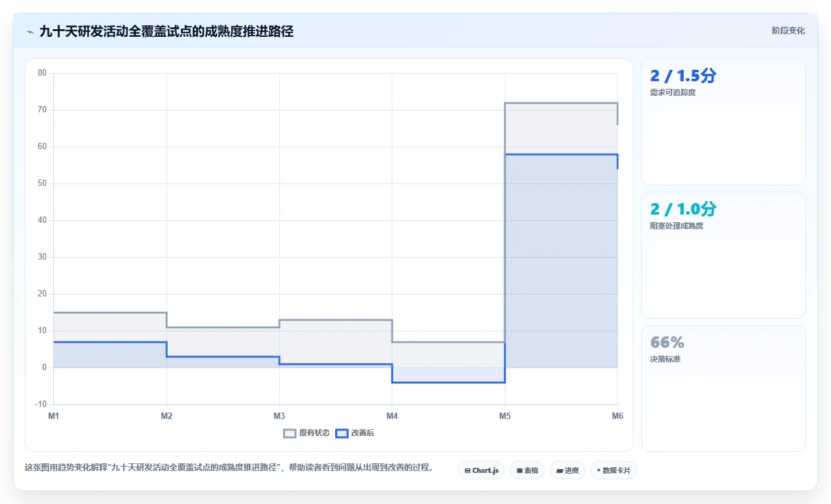Click the 数据卡片 tag chip
This screenshot has height=504, width=831.
[x=613, y=470]
